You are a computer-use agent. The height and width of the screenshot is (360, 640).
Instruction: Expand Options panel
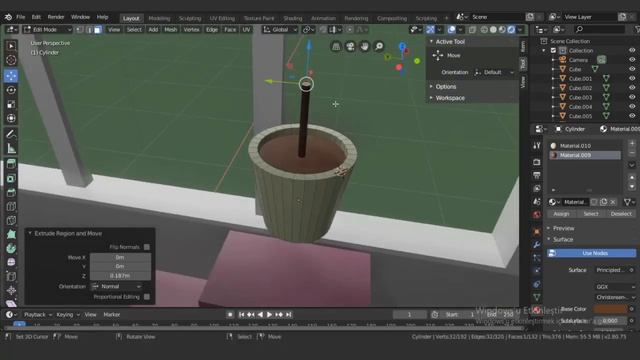(445, 87)
